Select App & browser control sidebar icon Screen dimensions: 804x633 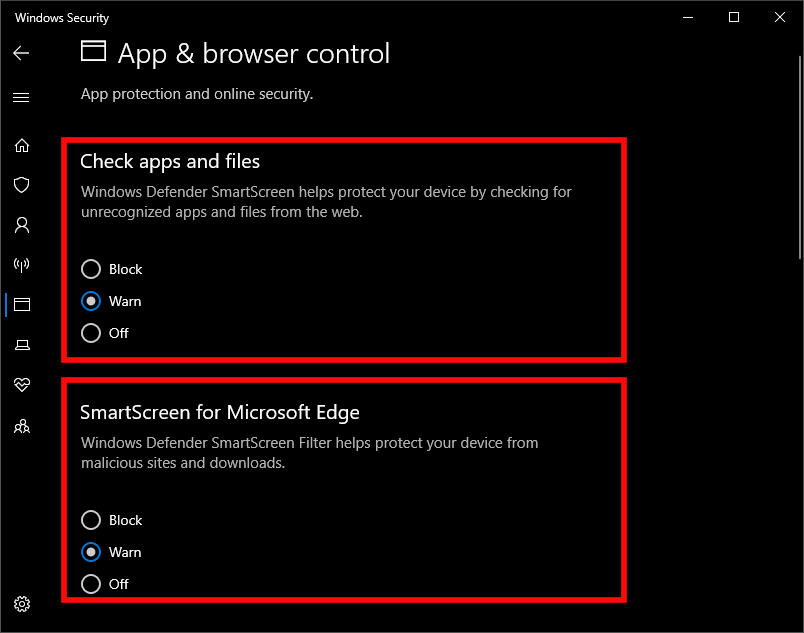(21, 305)
